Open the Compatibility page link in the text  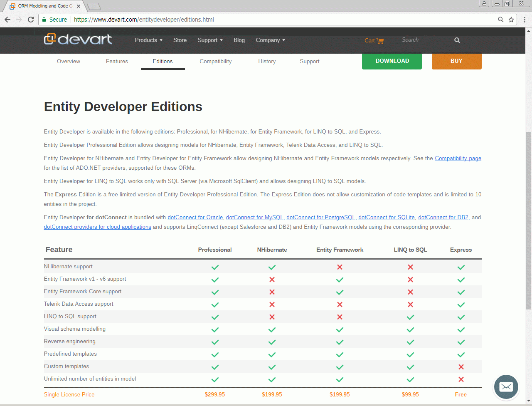458,158
